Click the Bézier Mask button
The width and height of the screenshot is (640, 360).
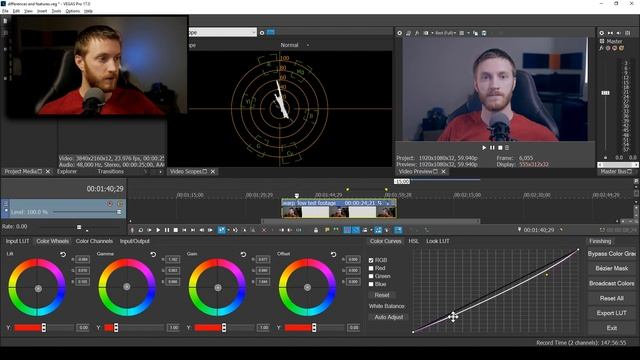[x=612, y=268]
